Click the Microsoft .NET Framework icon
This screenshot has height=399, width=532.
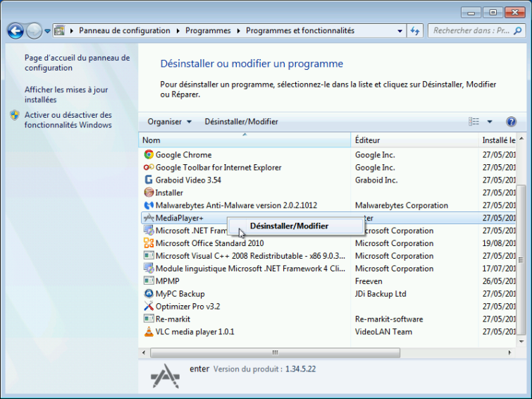tap(149, 231)
